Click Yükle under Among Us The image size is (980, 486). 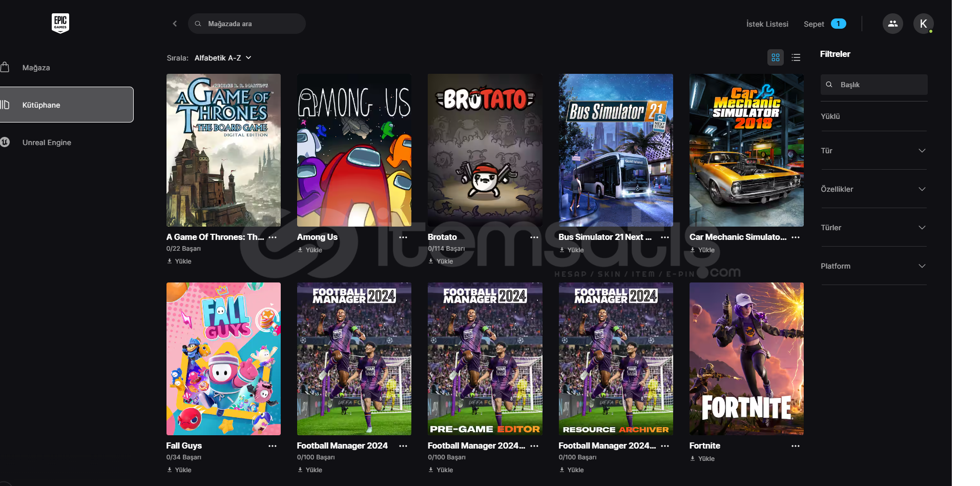tap(310, 250)
